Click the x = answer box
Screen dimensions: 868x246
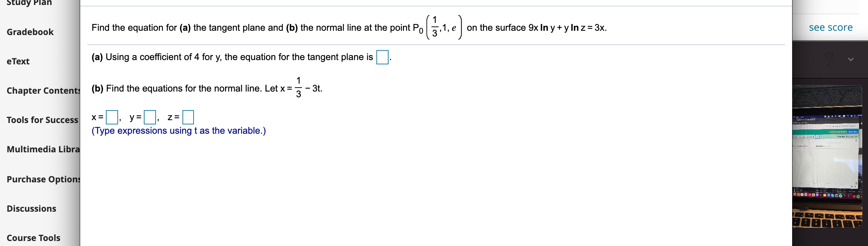pos(112,117)
